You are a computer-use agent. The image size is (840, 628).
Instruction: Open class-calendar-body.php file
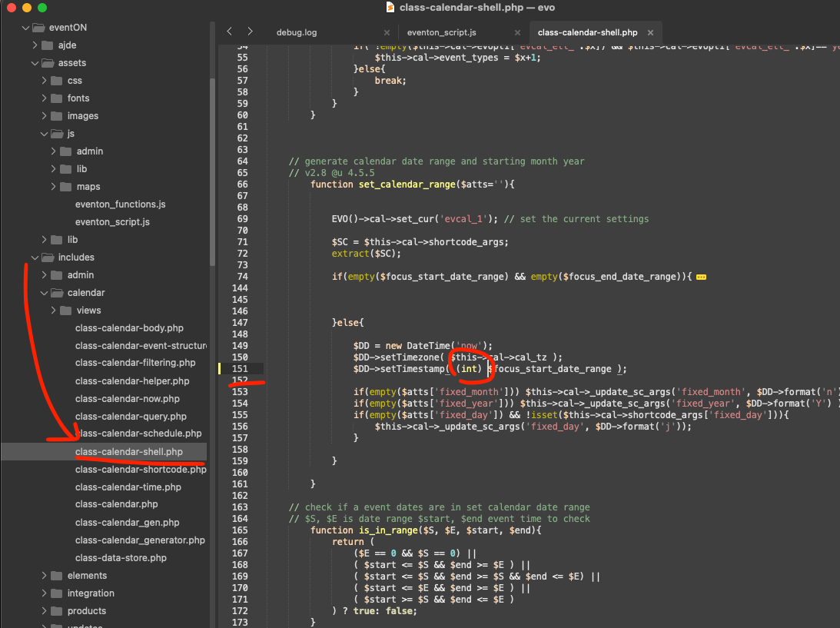pyautogui.click(x=129, y=328)
